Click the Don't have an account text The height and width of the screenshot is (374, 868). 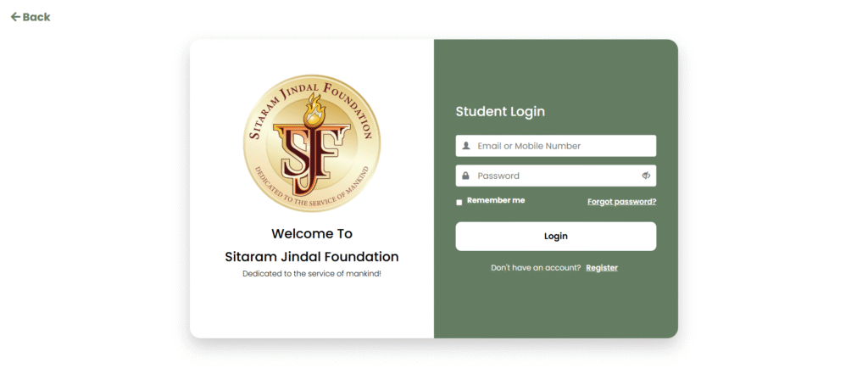(536, 268)
